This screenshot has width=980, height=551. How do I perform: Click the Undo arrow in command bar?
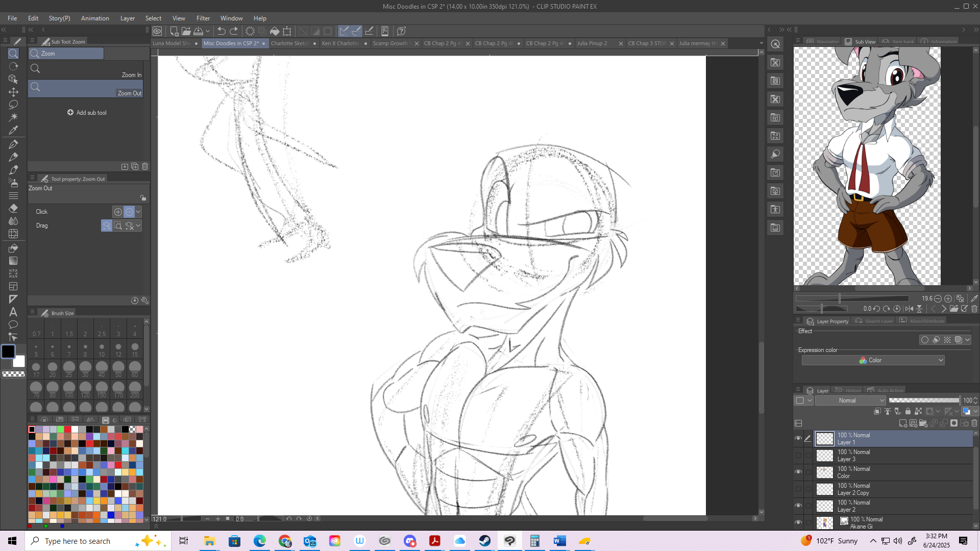(221, 31)
